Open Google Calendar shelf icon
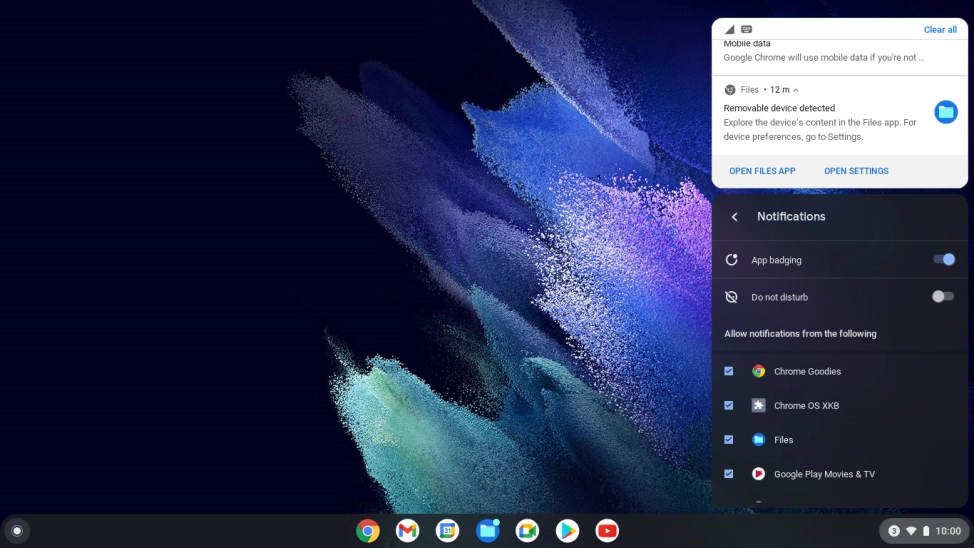Screen dimensions: 974x548 point(447,531)
